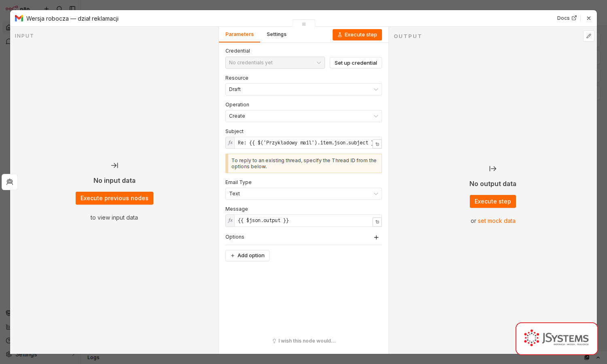The height and width of the screenshot is (364, 607).
Task: Edit the Subject expression field
Action: coord(303,143)
